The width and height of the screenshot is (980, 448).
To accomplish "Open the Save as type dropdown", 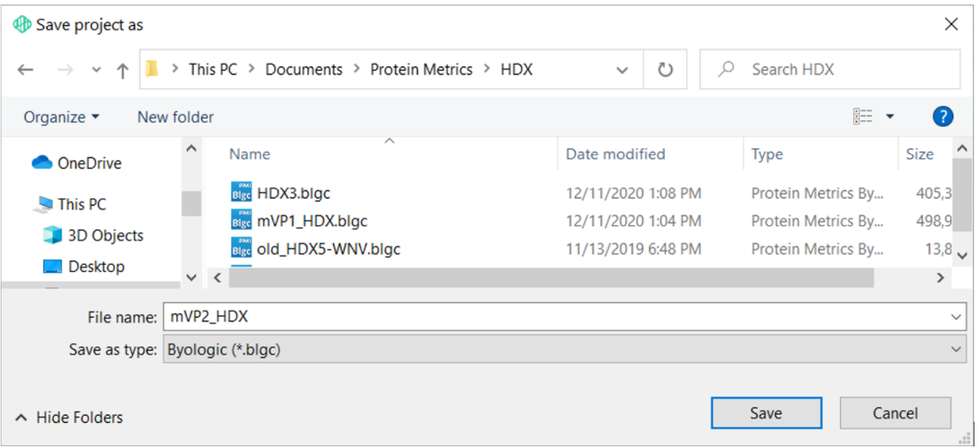I will pyautogui.click(x=564, y=349).
